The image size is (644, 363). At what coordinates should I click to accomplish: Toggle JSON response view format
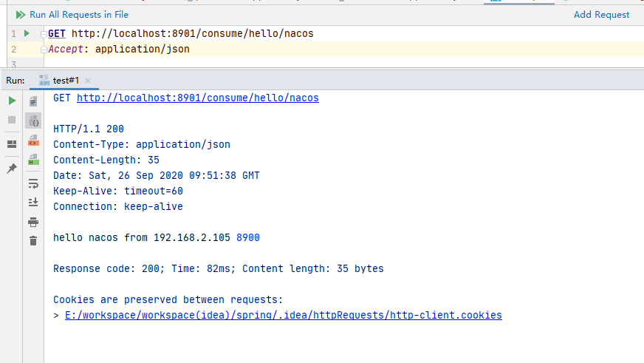[33, 121]
